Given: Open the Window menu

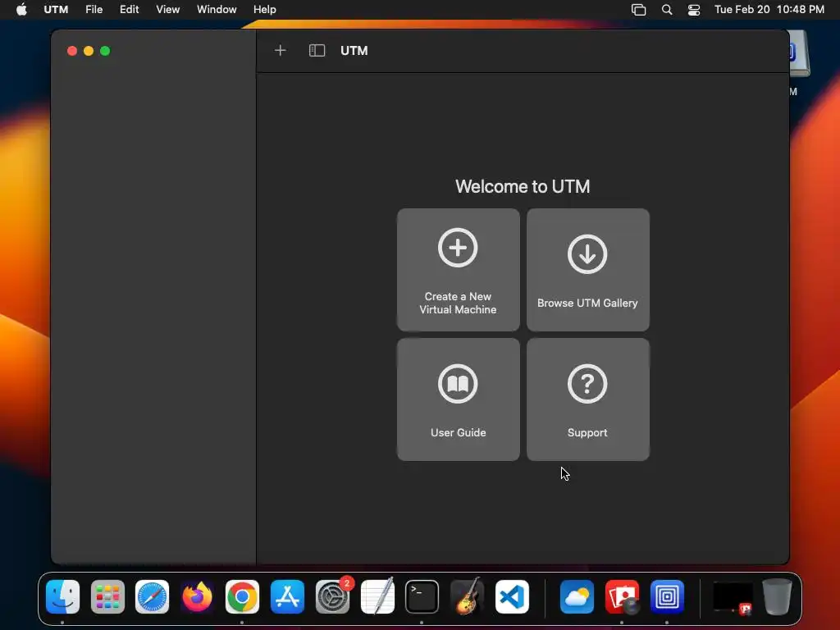Looking at the screenshot, I should (x=217, y=9).
